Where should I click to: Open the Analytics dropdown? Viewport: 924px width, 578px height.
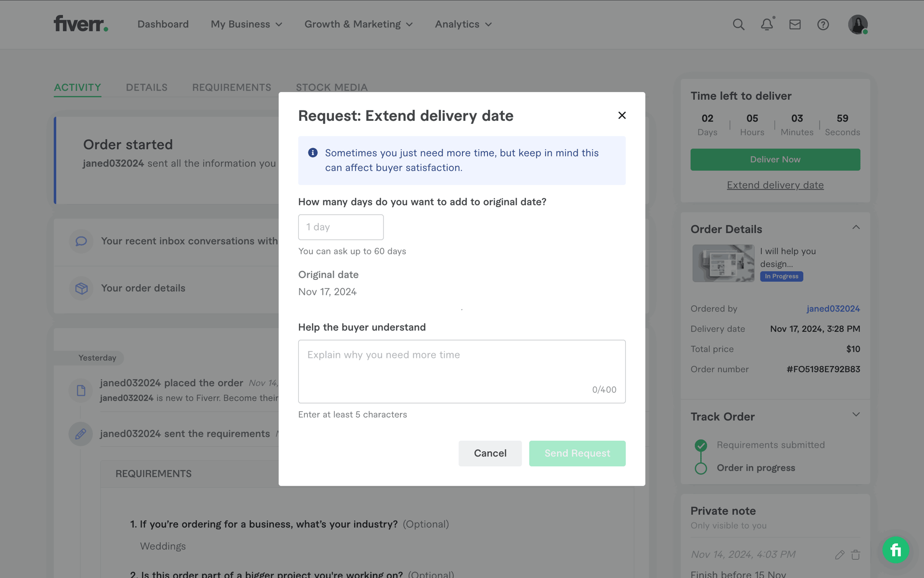(463, 24)
